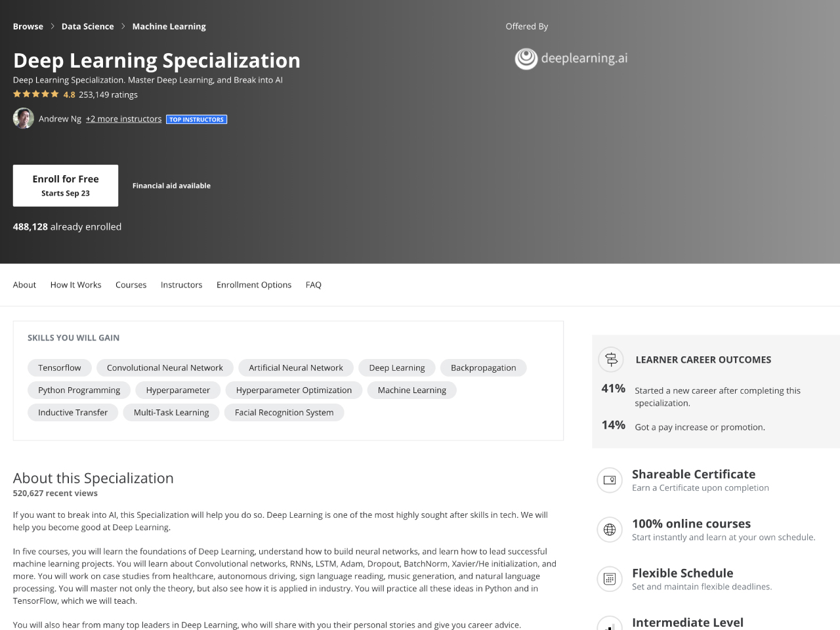
Task: Click the 'Skills You Will Gain' heading
Action: coord(73,338)
